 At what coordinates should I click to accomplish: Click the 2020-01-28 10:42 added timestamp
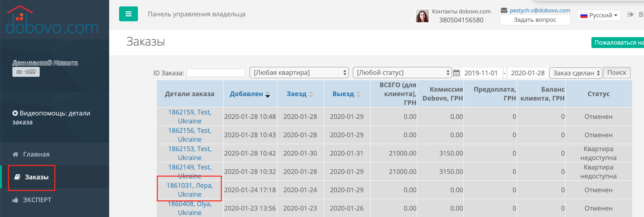point(250,153)
